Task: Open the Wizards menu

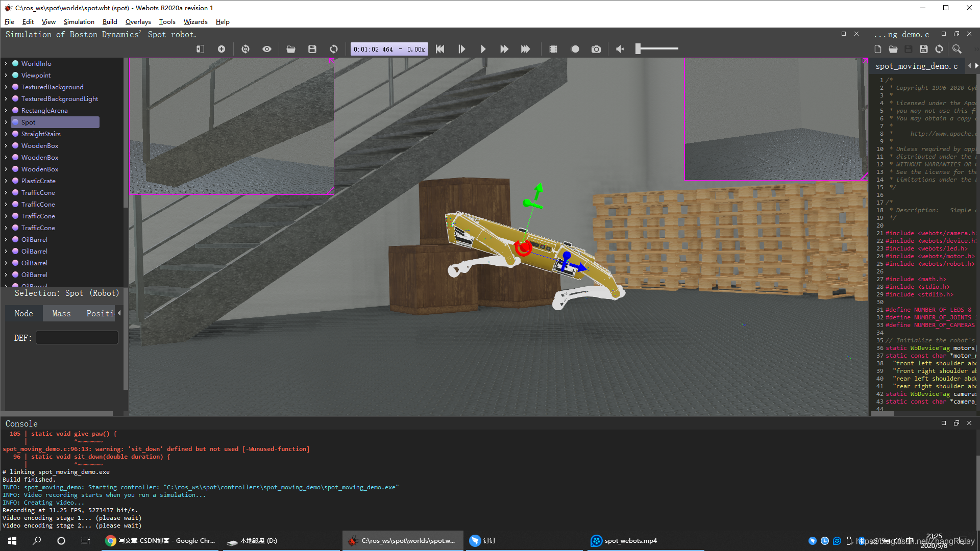Action: (195, 22)
